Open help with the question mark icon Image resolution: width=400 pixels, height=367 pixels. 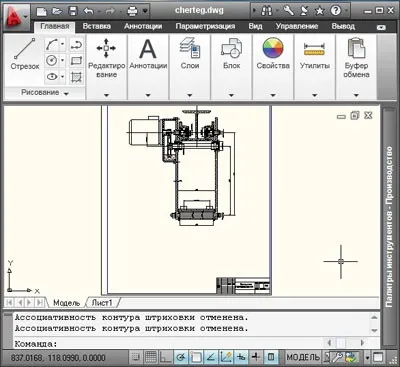coord(335,11)
